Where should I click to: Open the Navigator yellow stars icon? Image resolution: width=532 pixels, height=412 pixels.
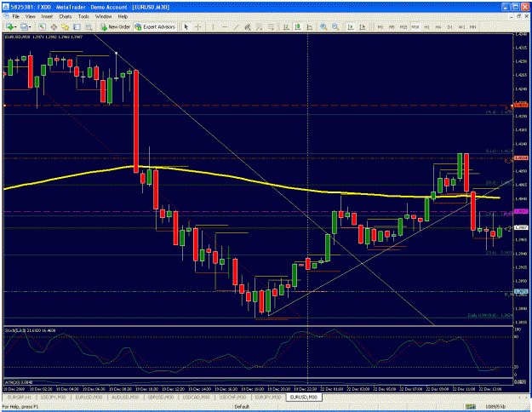66,26
